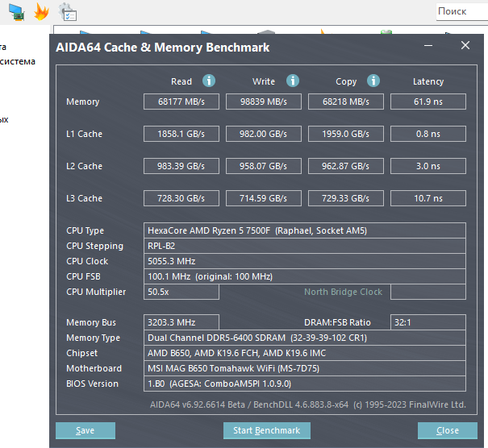The height and width of the screenshot is (448, 488).
Task: Click the Read info icon
Action: tap(209, 81)
